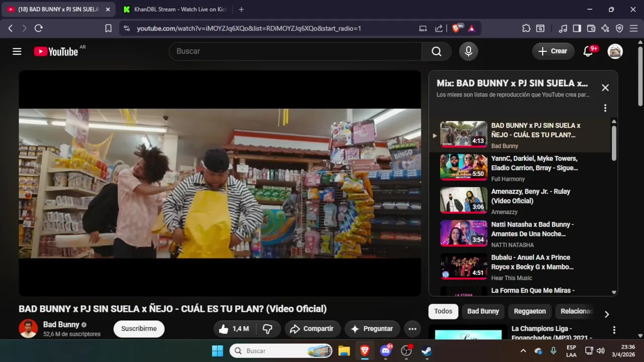Select the Reggaeton filter chip

pyautogui.click(x=530, y=311)
